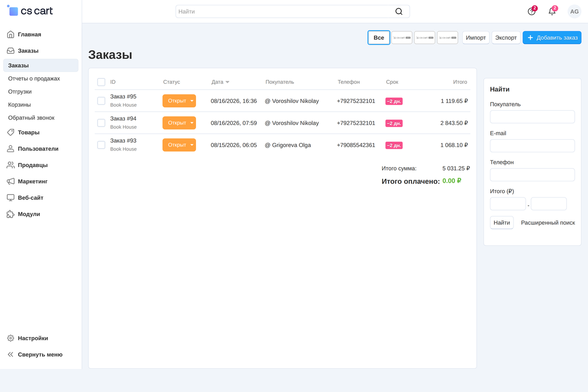The height and width of the screenshot is (392, 588).
Task: Open the Заказ #95 order link
Action: [123, 97]
